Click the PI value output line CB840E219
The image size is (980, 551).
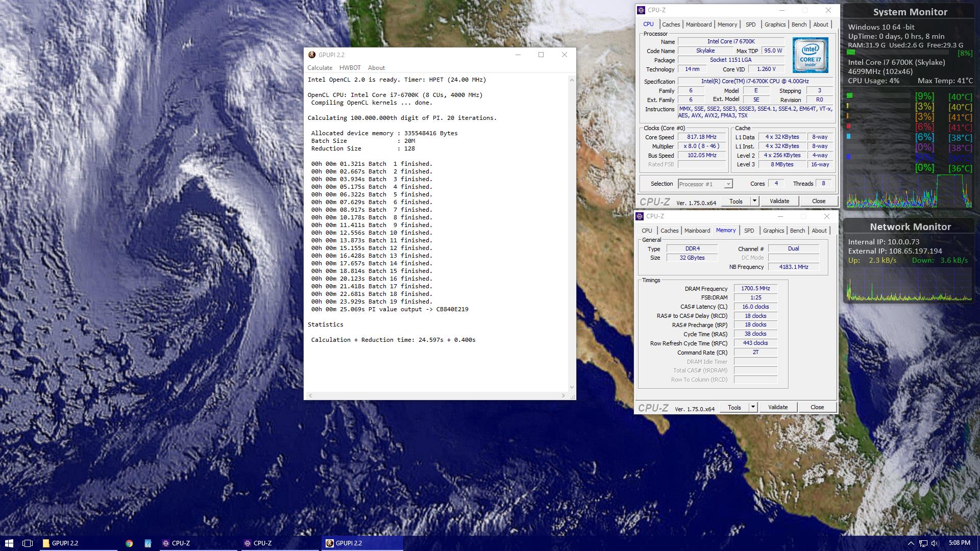pyautogui.click(x=390, y=309)
